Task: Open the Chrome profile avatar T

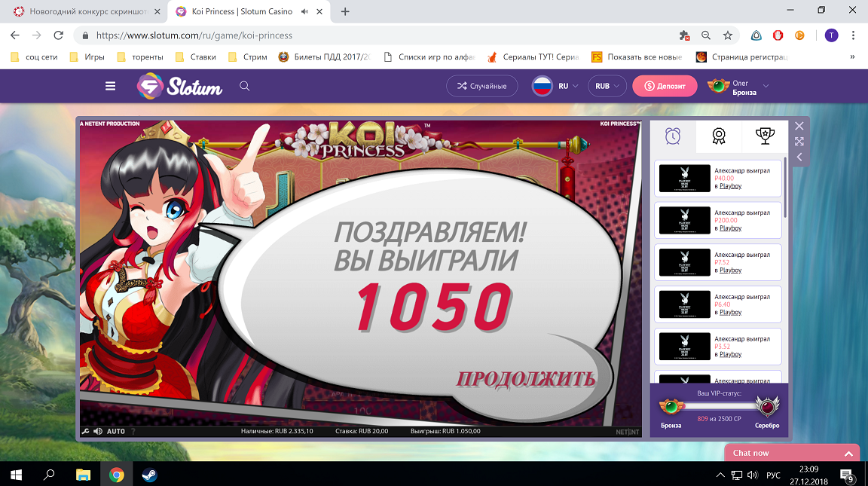Action: pos(831,35)
